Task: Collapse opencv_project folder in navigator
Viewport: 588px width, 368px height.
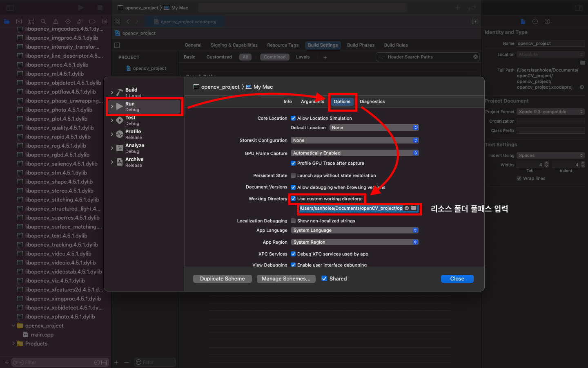Action: coord(13,325)
